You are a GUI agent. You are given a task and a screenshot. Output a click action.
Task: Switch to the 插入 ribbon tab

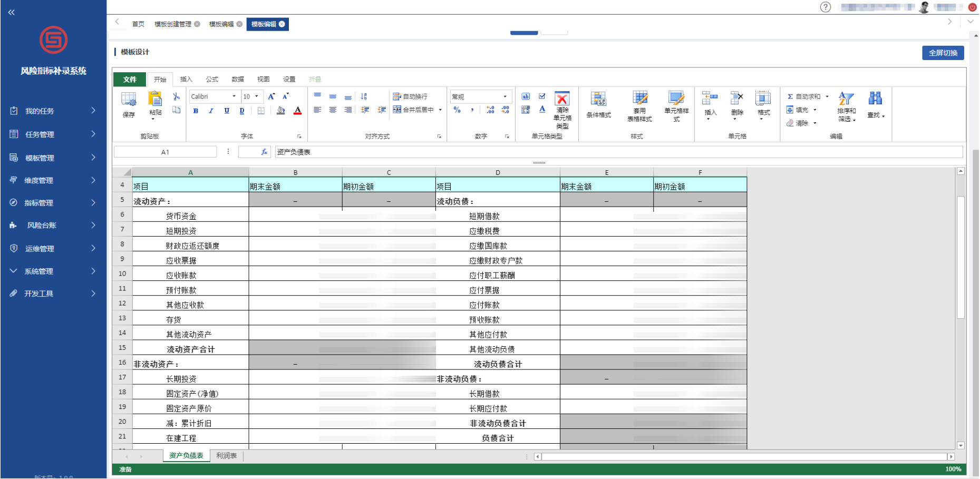click(186, 80)
